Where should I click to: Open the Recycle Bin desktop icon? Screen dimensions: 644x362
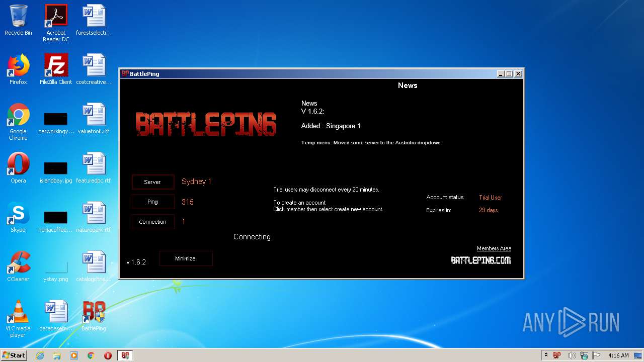coord(18,20)
